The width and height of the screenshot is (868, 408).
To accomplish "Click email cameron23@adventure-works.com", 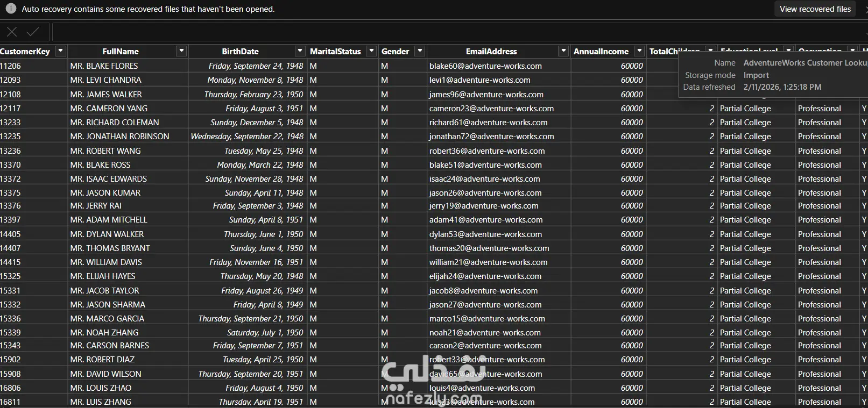I will pyautogui.click(x=491, y=108).
